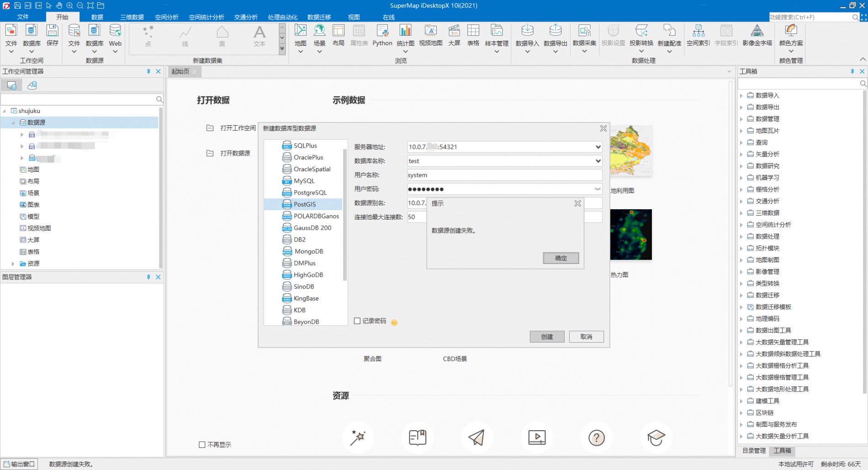
Task: Pin the Layer Manager panel
Action: [148, 277]
